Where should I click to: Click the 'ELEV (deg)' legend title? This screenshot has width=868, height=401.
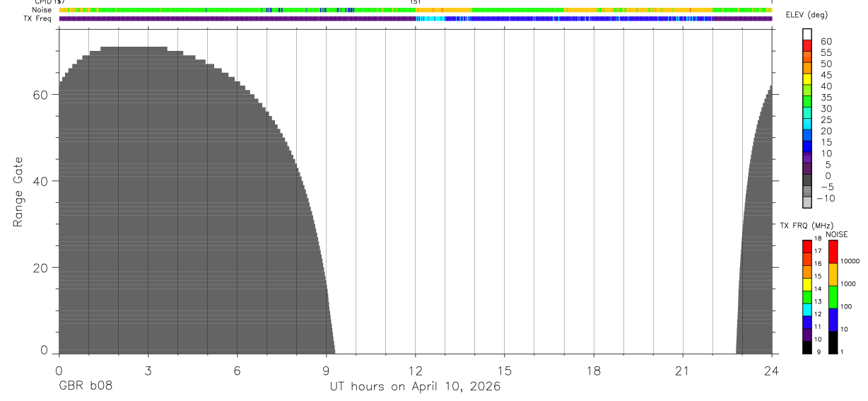click(x=806, y=15)
